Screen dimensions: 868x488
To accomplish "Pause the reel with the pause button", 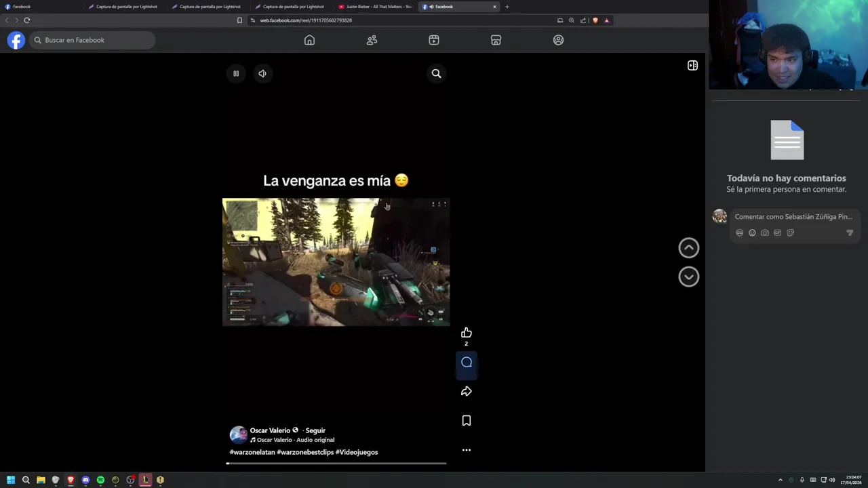I will (236, 73).
